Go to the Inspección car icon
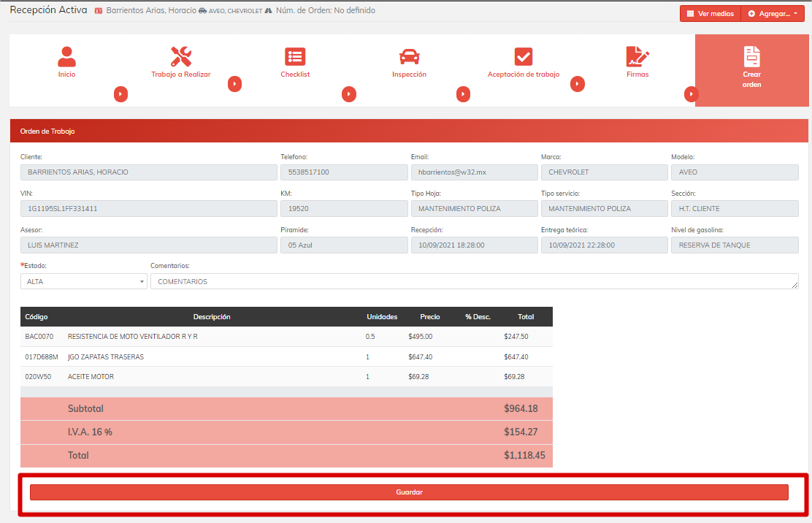The width and height of the screenshot is (812, 523). (x=409, y=56)
